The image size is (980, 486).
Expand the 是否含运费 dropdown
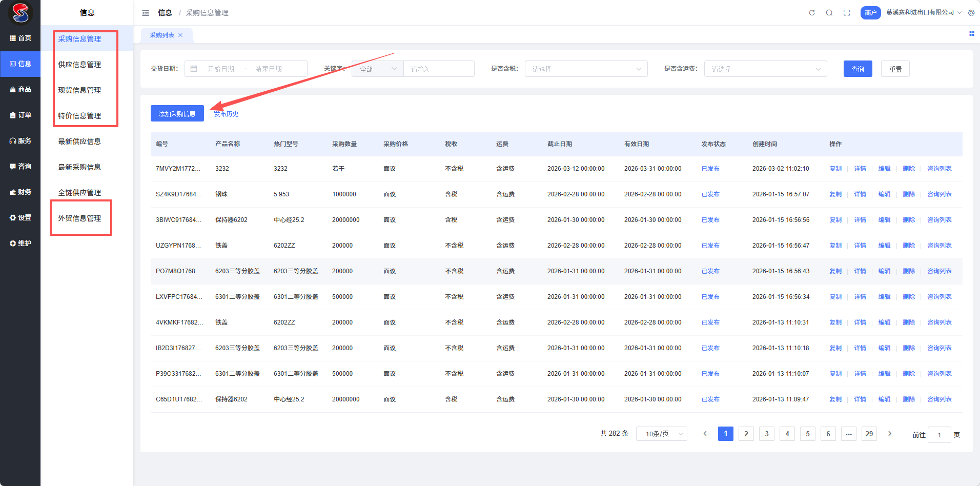765,69
